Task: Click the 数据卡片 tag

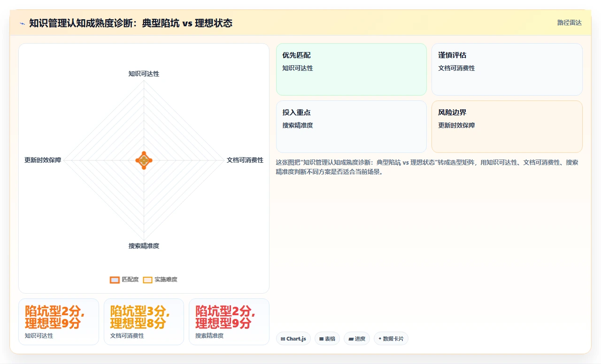Action: click(391, 339)
